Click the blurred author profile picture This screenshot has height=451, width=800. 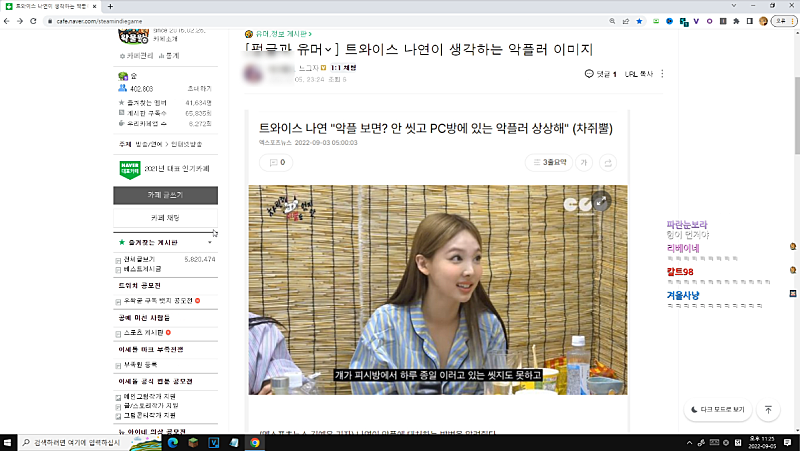tap(253, 73)
